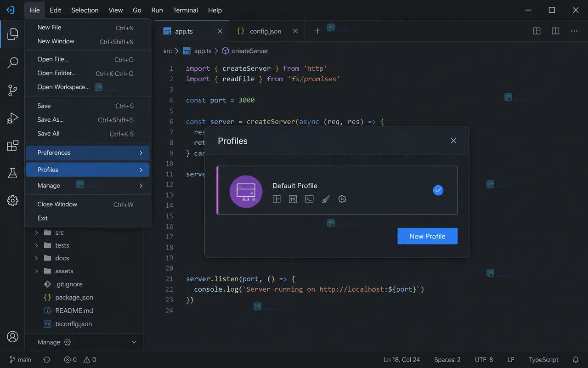This screenshot has height=368, width=588.
Task: Switch to the config.json tab
Action: point(265,31)
